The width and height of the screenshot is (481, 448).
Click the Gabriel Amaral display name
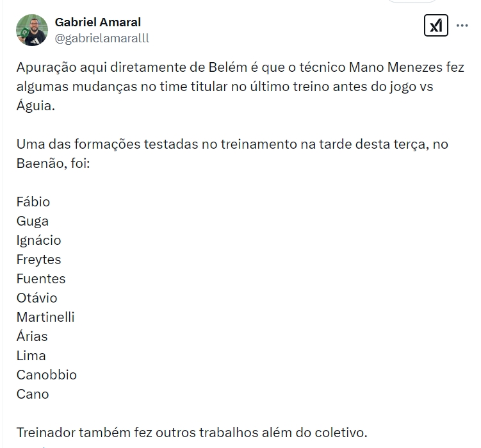point(97,22)
